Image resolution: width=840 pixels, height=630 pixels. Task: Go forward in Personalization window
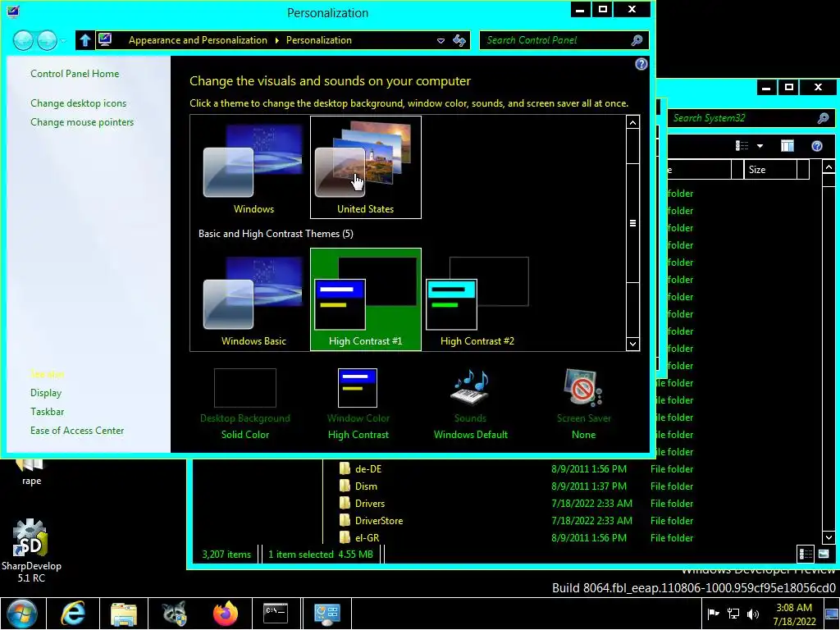[x=47, y=40]
